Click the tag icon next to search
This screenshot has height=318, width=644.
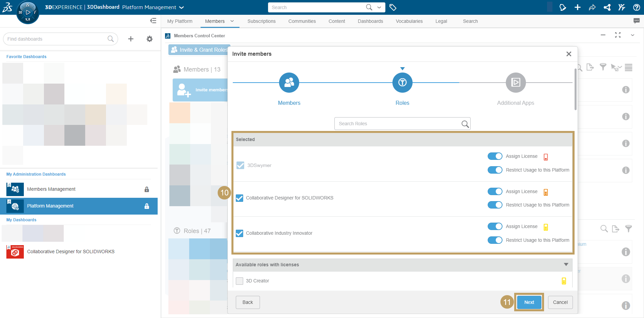click(393, 7)
